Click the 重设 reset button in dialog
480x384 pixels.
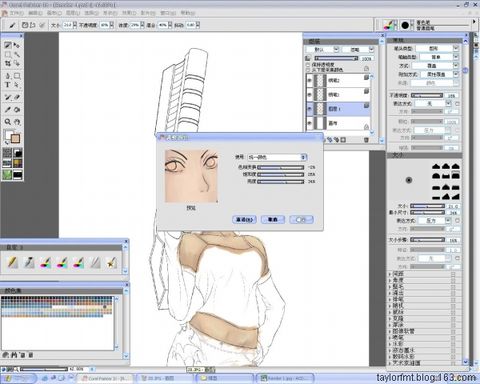[244, 219]
